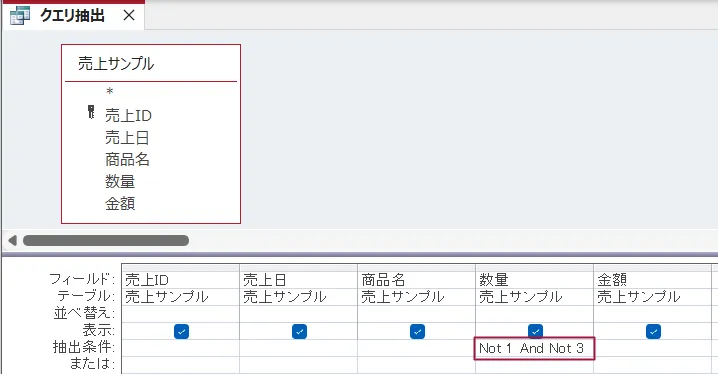Uncheck the 表示 checkbox for 売上ID
The height and width of the screenshot is (374, 718).
(181, 331)
